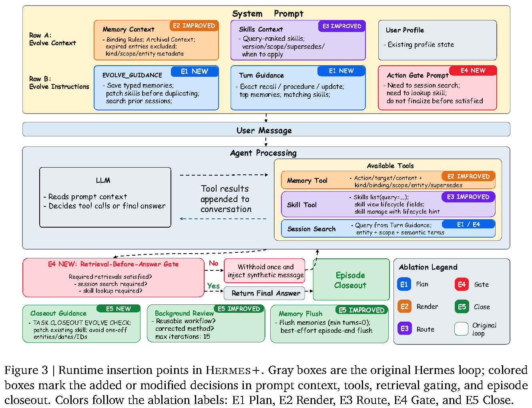The height and width of the screenshot is (408, 532).
Task: Click the Skill Tool label
Action: (301, 205)
